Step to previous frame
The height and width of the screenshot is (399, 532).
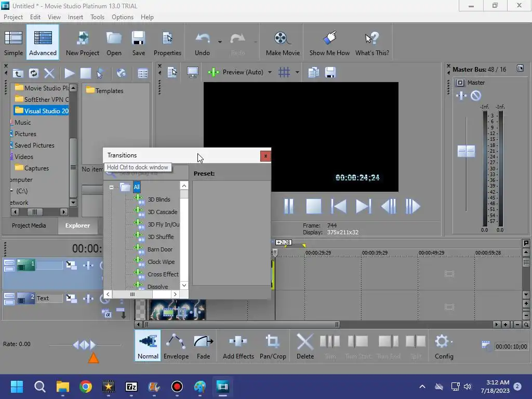[388, 206]
